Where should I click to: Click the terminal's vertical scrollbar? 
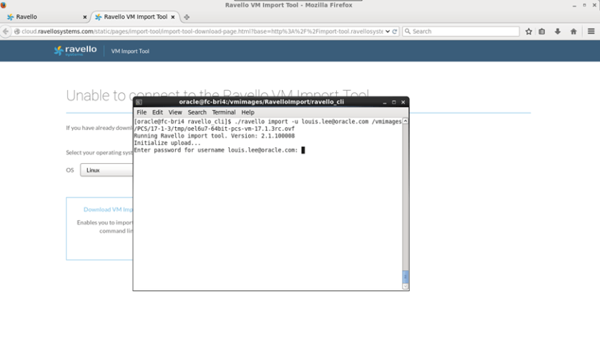405,200
